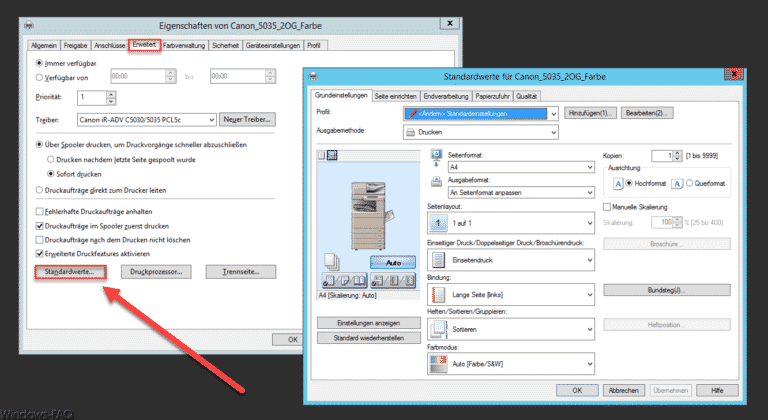Viewport: 768px width, 420px height.
Task: Click the Neuer Treiber button
Action: (247, 120)
